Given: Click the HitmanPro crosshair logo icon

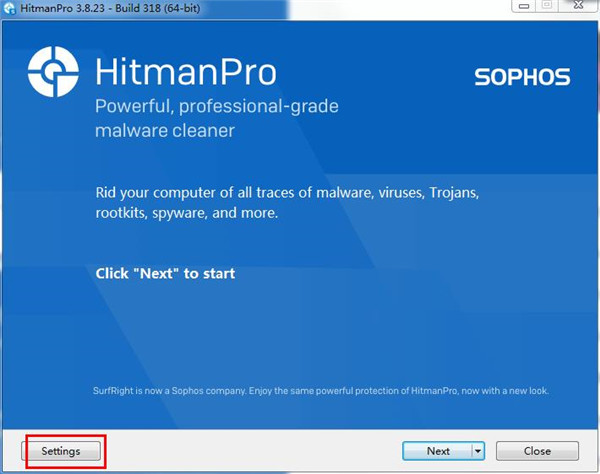Looking at the screenshot, I should (x=53, y=72).
